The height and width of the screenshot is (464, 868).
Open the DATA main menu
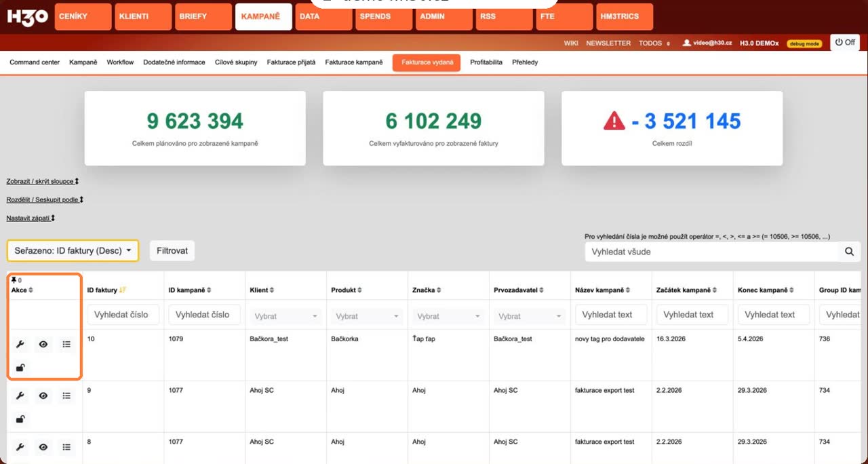pyautogui.click(x=323, y=17)
